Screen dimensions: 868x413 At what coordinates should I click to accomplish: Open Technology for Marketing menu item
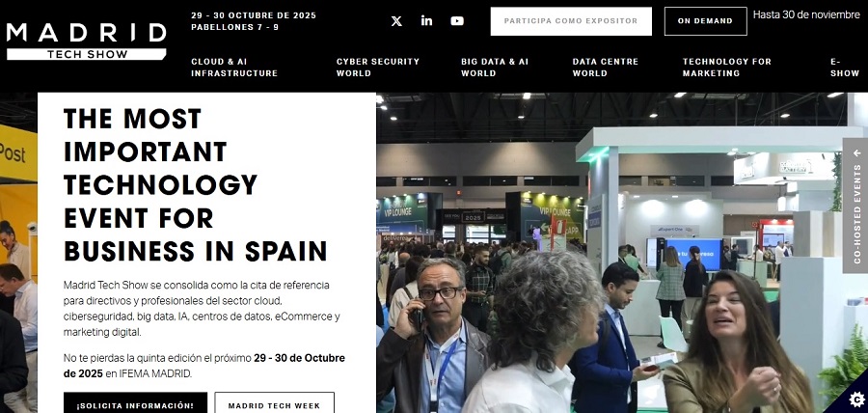726,68
